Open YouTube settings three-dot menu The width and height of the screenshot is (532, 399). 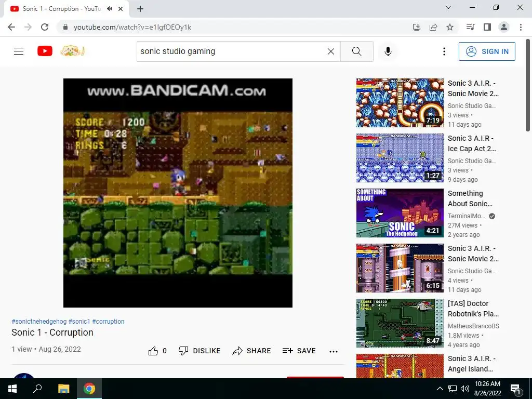[x=444, y=51]
